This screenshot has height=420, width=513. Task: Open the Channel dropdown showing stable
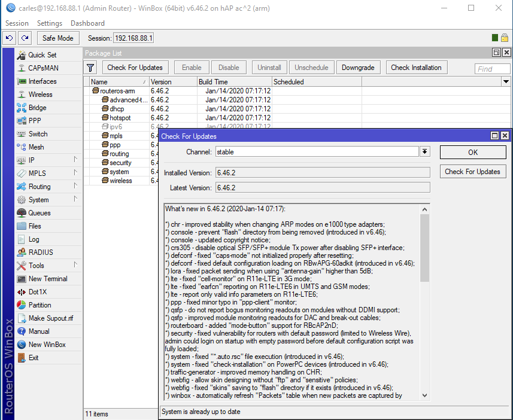tap(424, 151)
